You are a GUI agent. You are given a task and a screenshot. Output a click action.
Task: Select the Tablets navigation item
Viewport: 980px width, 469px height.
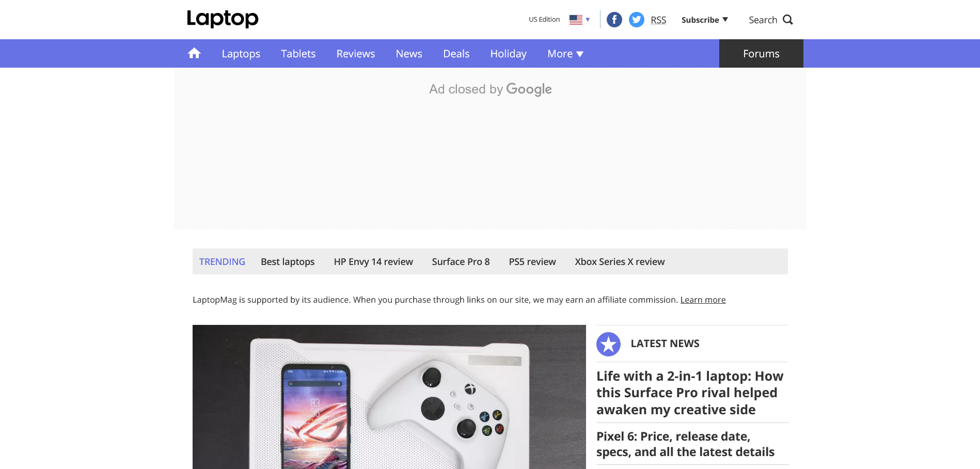point(298,54)
